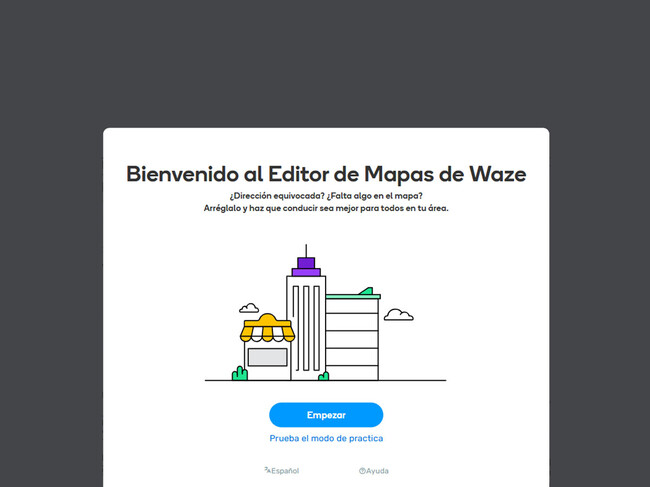Click the blue Empezar button
Image resolution: width=650 pixels, height=487 pixels.
[326, 415]
